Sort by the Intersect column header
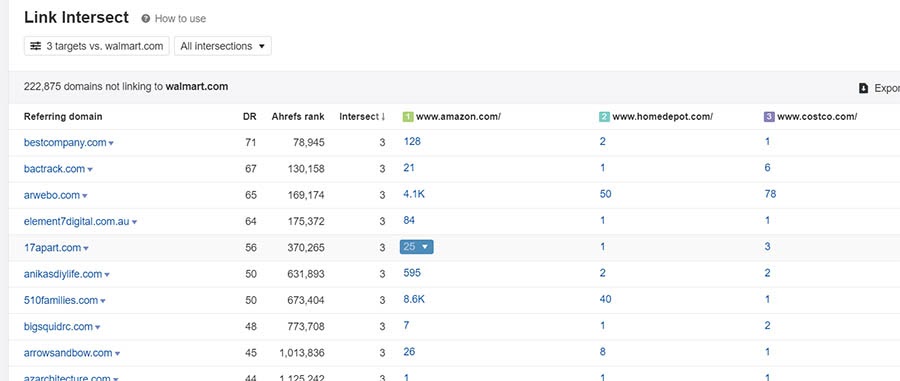Viewport: 900px width, 381px height. (362, 116)
